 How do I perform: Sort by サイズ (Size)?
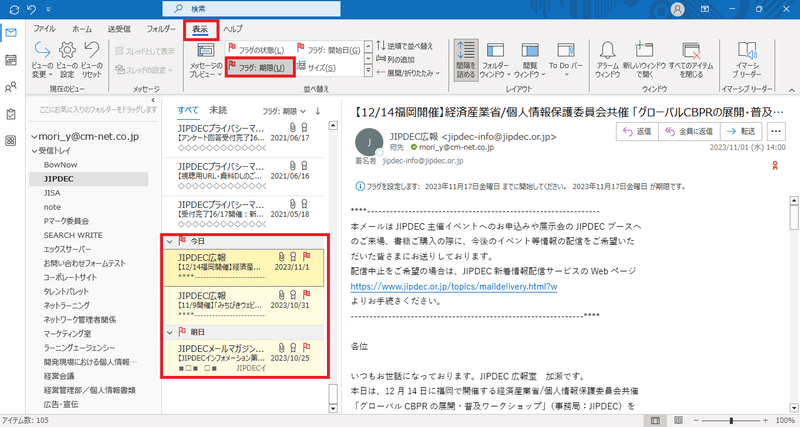click(317, 68)
